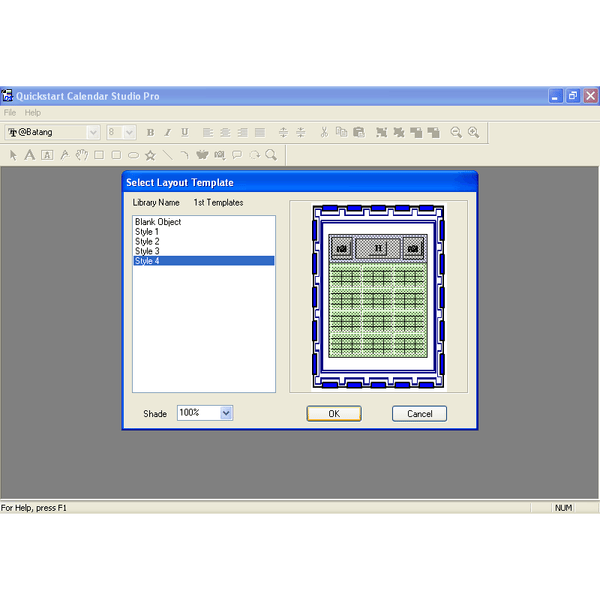
Task: Click the Cut scissors icon
Action: pos(324,132)
